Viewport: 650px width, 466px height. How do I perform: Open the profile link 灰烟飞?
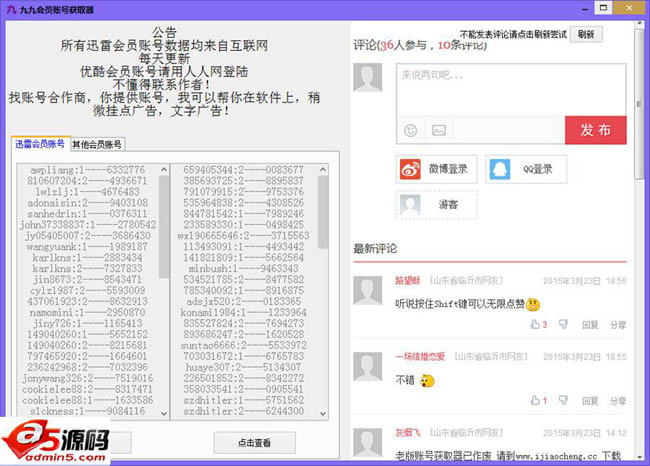tap(407, 432)
